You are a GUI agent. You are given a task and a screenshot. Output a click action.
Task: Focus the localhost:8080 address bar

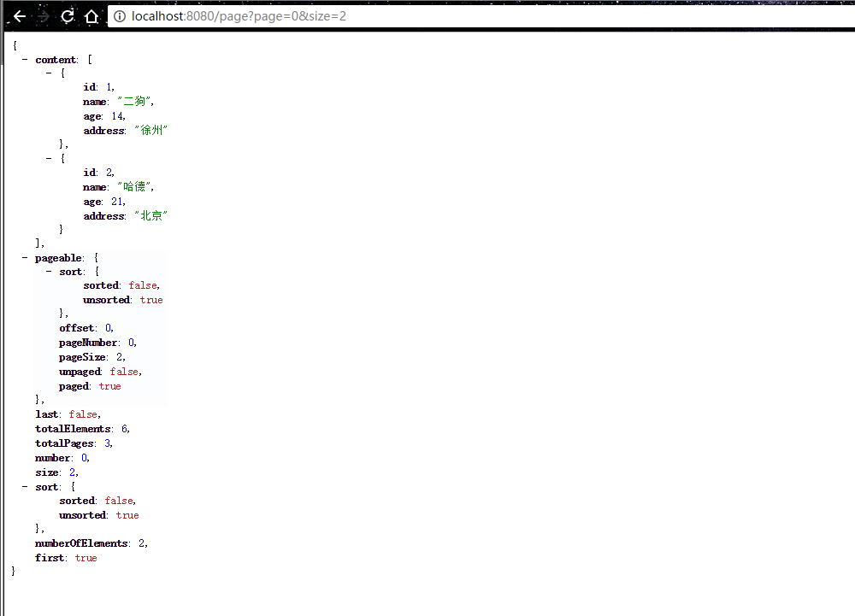coord(480,16)
